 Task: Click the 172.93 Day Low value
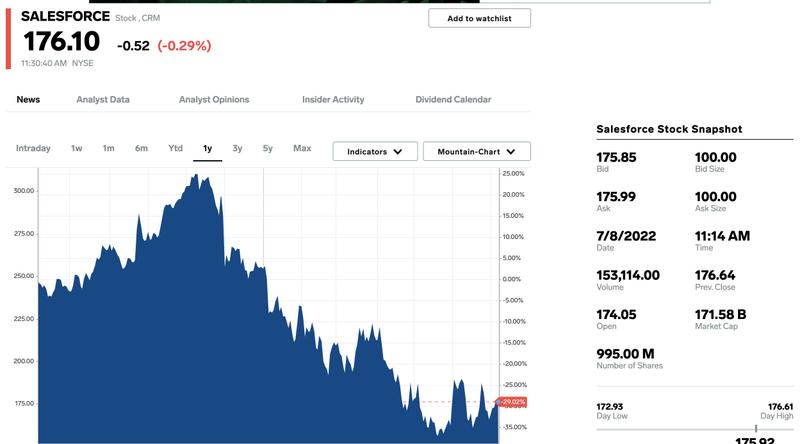point(610,407)
